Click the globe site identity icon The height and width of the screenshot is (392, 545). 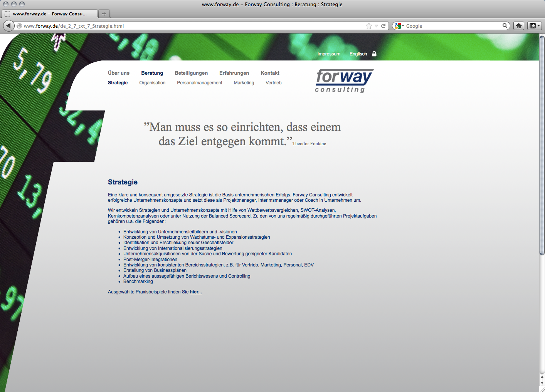pyautogui.click(x=19, y=26)
